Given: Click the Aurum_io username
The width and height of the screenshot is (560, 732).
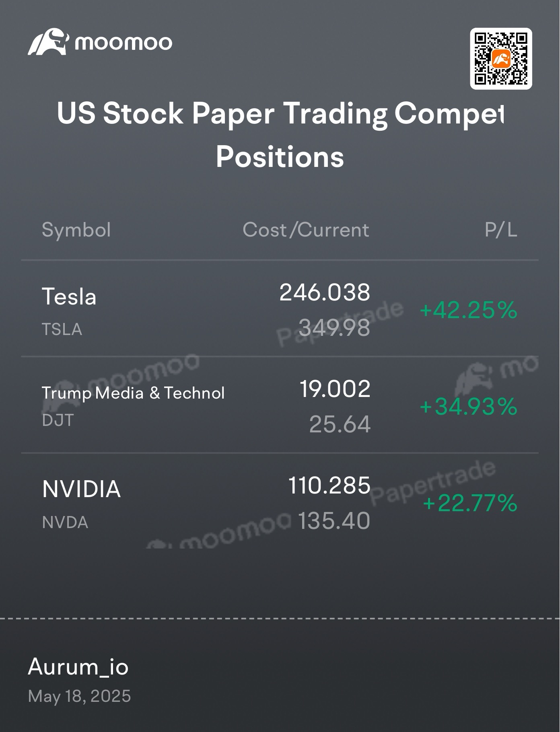Looking at the screenshot, I should tap(78, 667).
